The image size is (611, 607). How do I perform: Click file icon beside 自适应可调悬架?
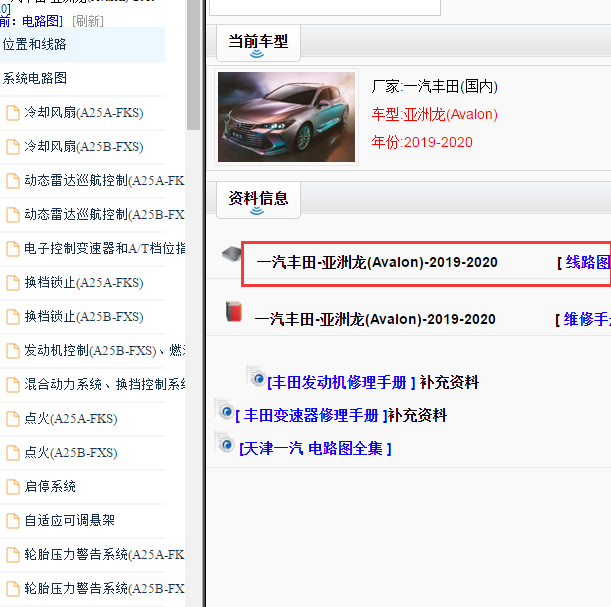[x=13, y=521]
